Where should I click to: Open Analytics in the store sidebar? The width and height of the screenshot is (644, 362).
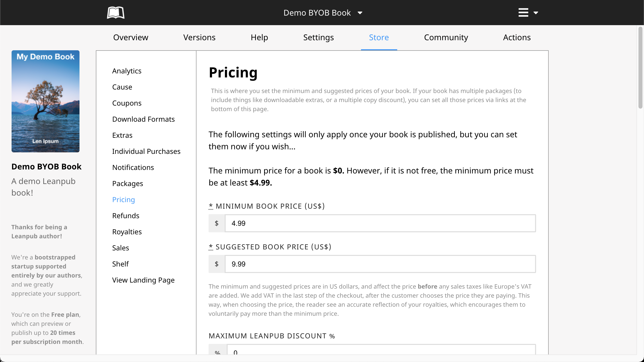[127, 71]
